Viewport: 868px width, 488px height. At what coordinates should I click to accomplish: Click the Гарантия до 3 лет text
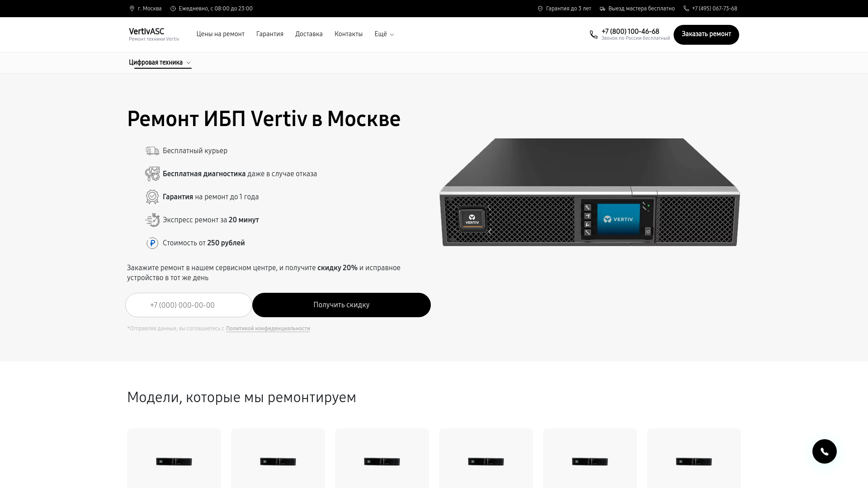tap(568, 9)
